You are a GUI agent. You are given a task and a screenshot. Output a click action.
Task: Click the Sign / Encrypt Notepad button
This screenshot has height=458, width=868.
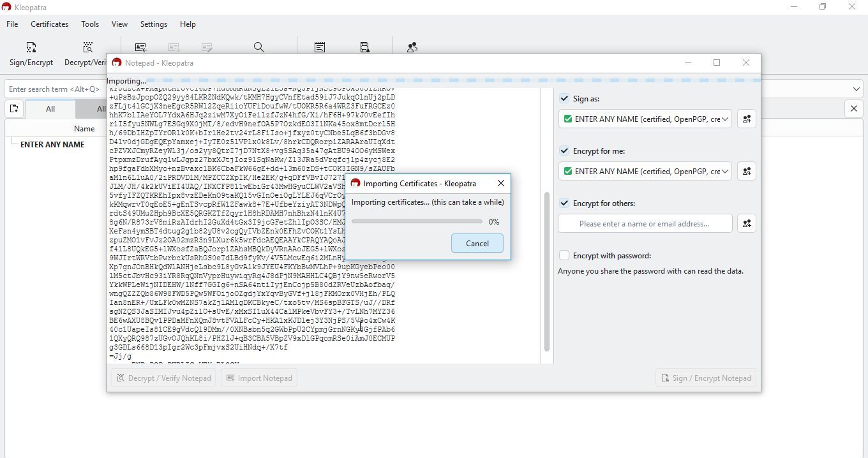click(x=705, y=378)
